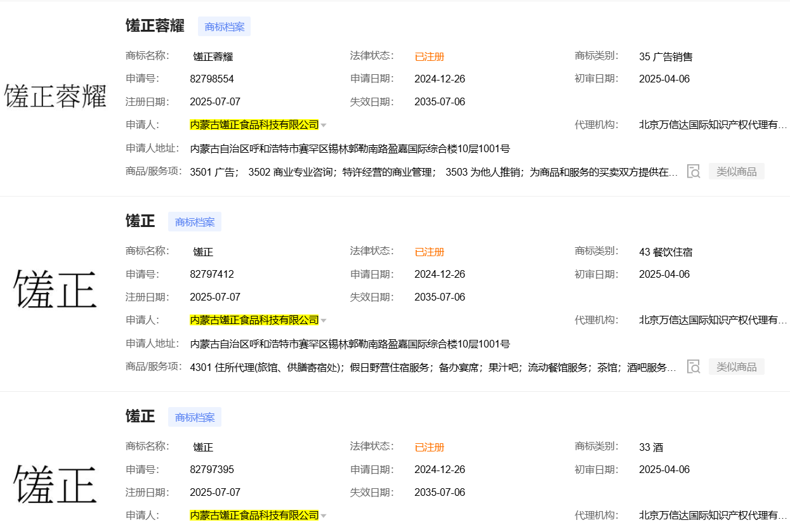
Task: Click highlighted applicant name in class 35 entry
Action: 254,125
